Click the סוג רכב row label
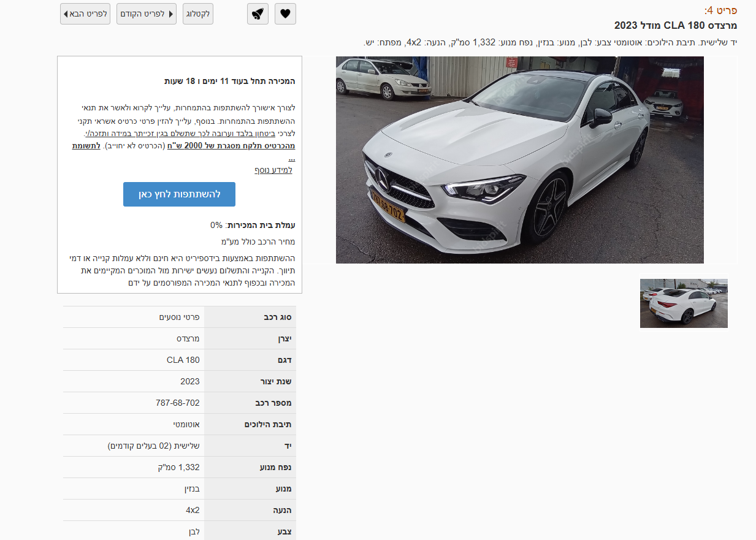The width and height of the screenshot is (756, 540). click(278, 317)
